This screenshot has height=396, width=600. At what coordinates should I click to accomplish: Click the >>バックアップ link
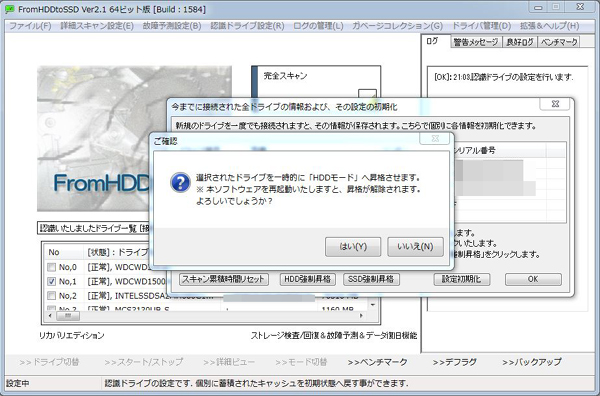(x=532, y=362)
